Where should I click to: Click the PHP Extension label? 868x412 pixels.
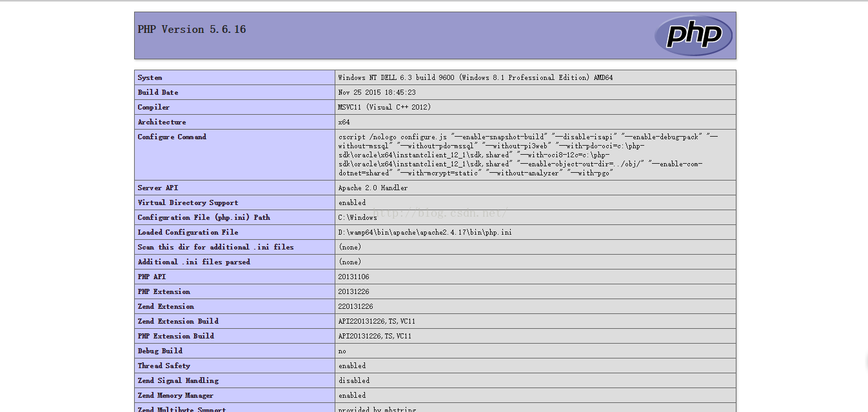click(164, 291)
